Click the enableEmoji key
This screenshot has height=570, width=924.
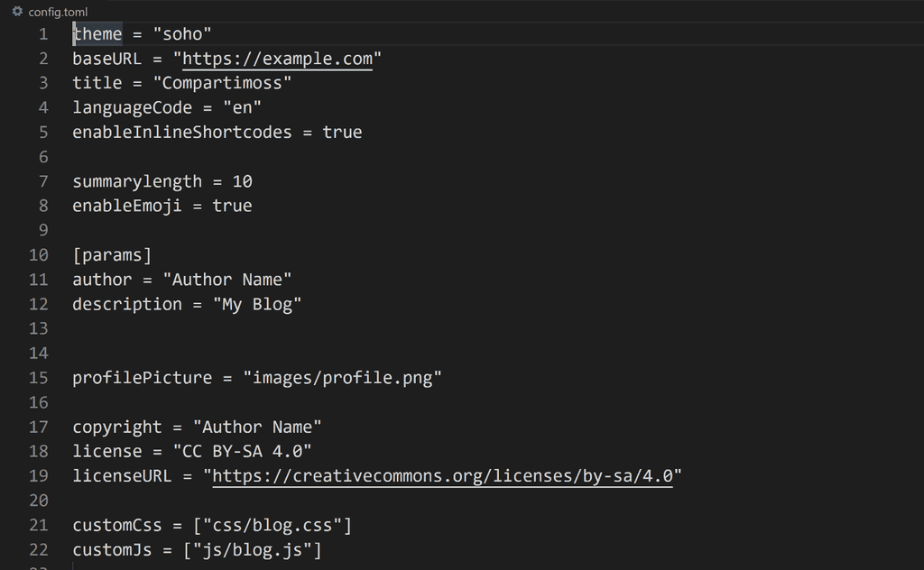coord(127,207)
